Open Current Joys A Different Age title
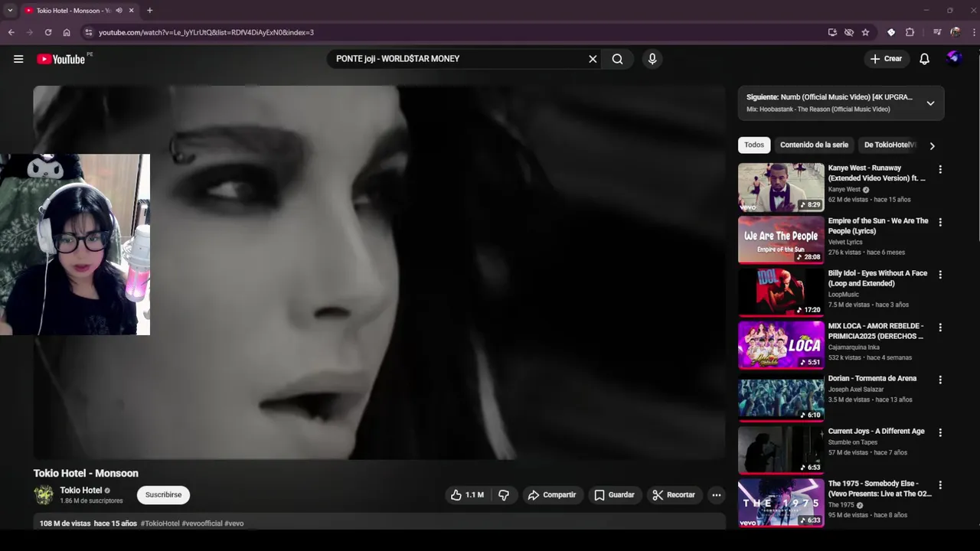 (x=876, y=432)
